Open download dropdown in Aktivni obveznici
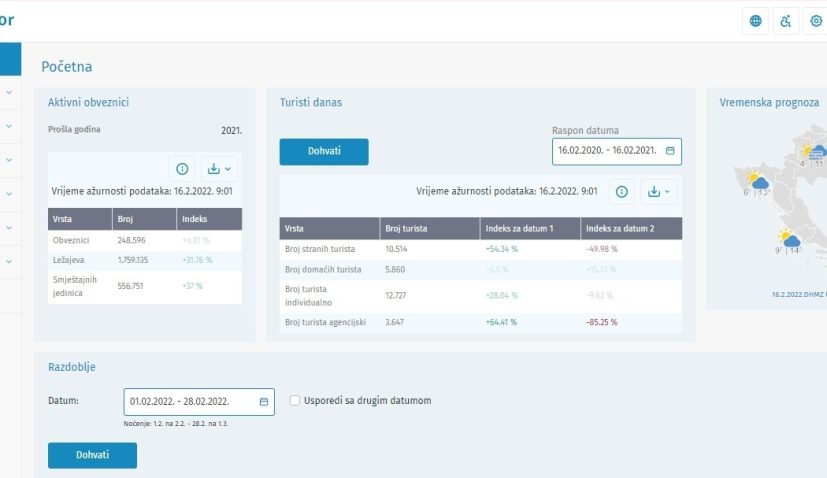 (x=218, y=169)
